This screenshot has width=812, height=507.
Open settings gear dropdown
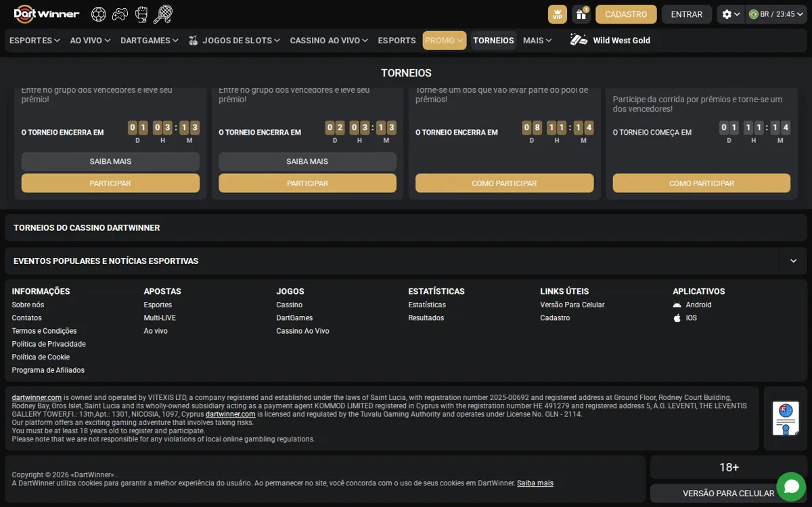click(x=731, y=14)
